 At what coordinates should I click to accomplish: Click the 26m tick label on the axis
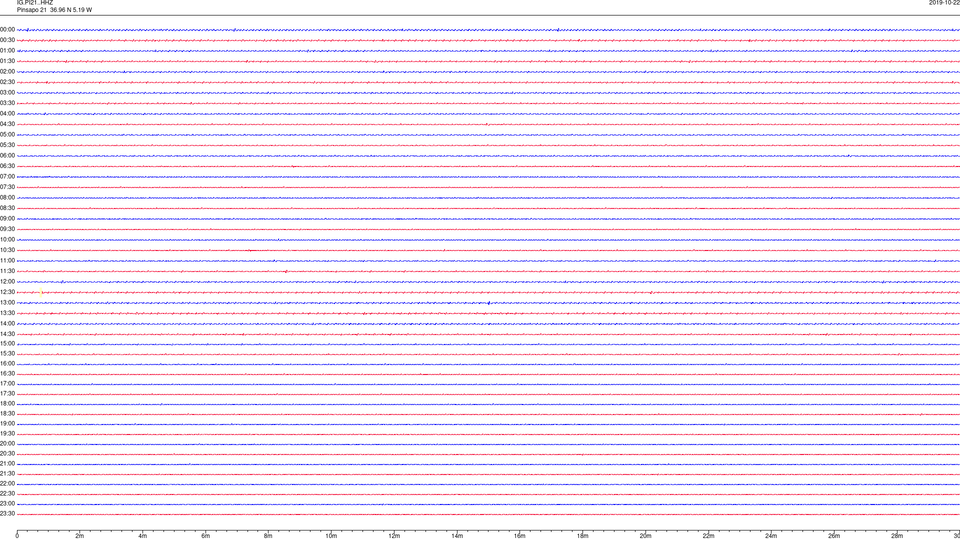pos(834,536)
